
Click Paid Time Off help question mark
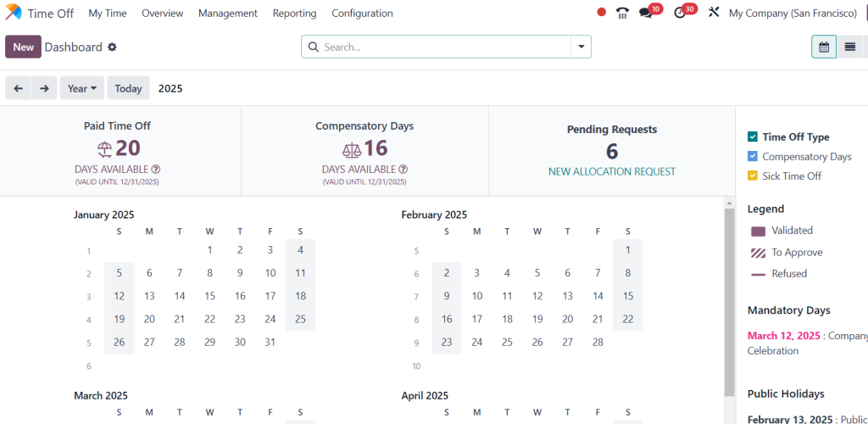[x=156, y=170]
